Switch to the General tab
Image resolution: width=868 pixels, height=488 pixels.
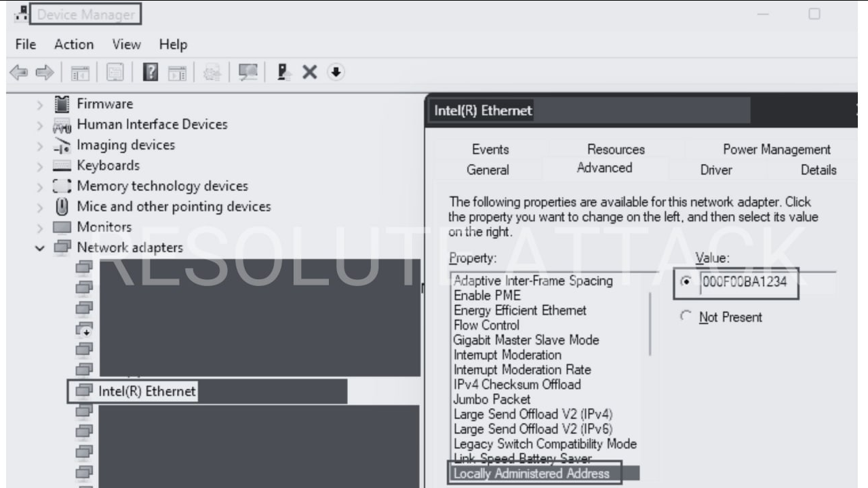coord(488,169)
